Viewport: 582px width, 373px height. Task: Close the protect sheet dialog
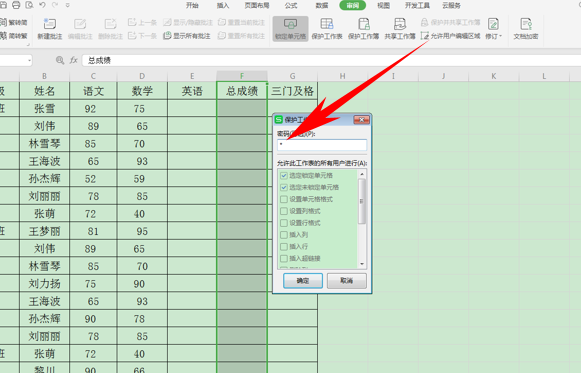click(x=361, y=120)
